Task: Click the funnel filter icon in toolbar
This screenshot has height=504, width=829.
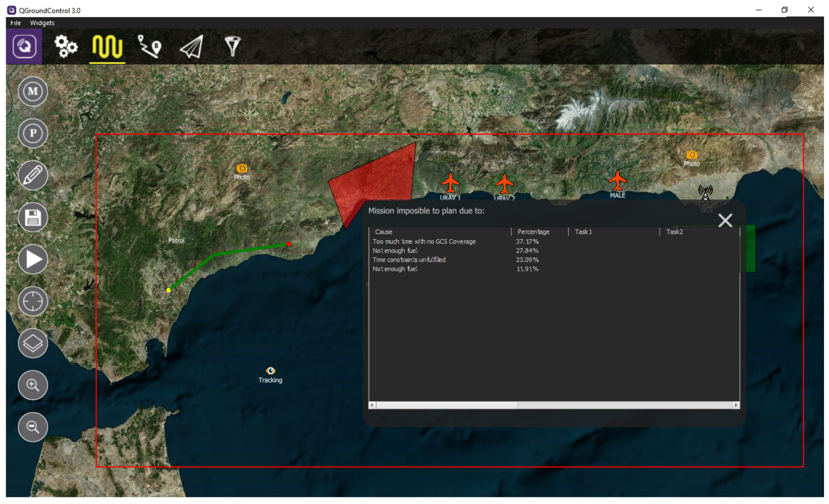Action: (x=232, y=46)
